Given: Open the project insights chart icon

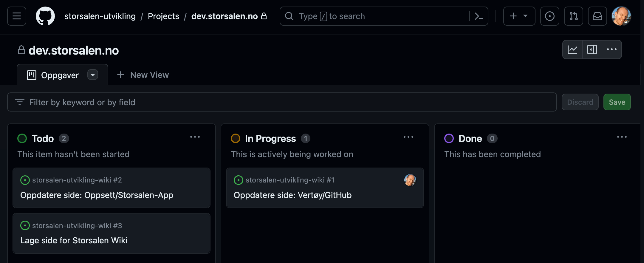Looking at the screenshot, I should [x=572, y=49].
